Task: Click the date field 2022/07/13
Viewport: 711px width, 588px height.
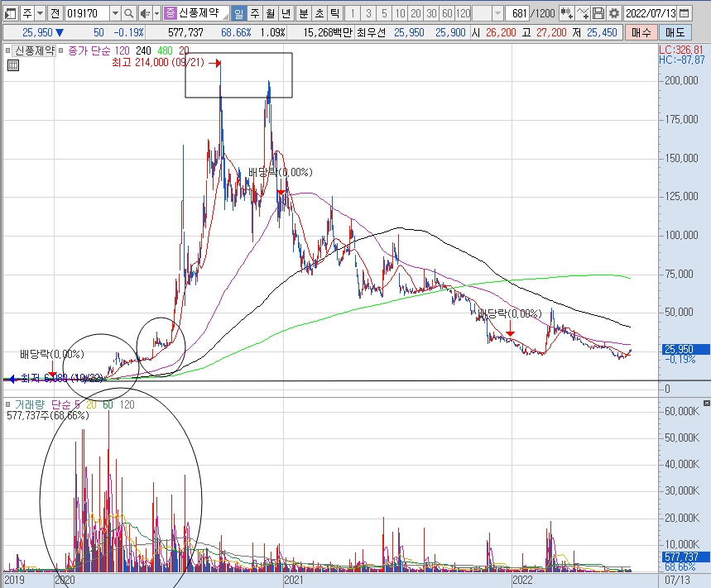Action: click(x=651, y=13)
